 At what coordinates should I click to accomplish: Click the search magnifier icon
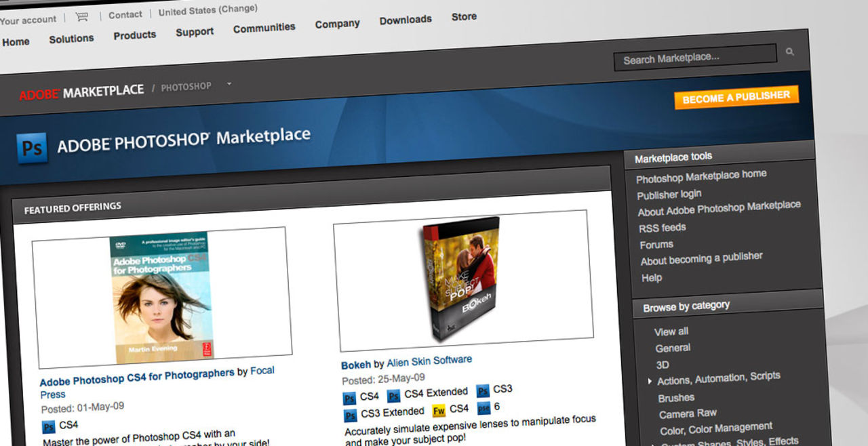(x=789, y=52)
